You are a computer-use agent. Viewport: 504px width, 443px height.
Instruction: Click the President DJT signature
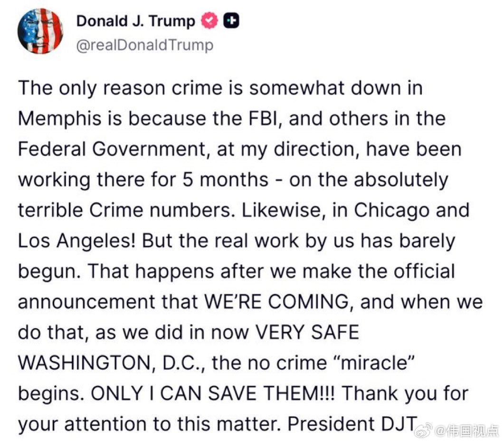pyautogui.click(x=352, y=424)
